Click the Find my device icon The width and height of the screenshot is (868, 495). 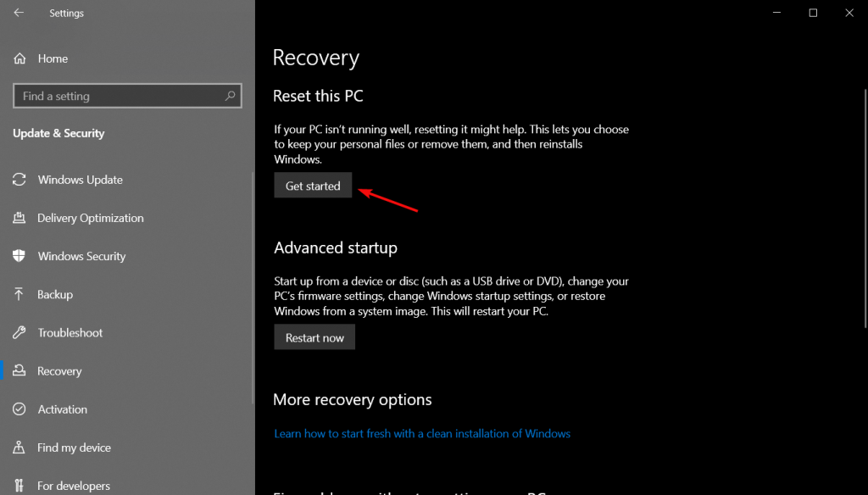[x=19, y=448]
